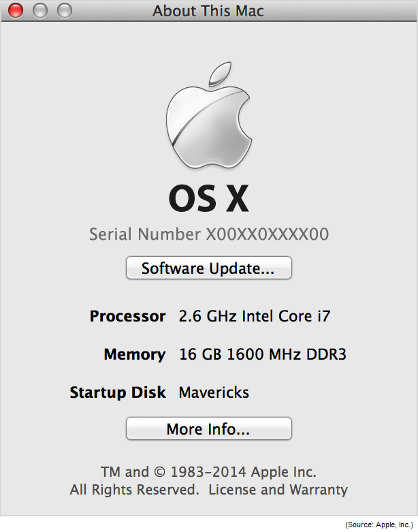Open the License and Warranty link

tap(278, 489)
